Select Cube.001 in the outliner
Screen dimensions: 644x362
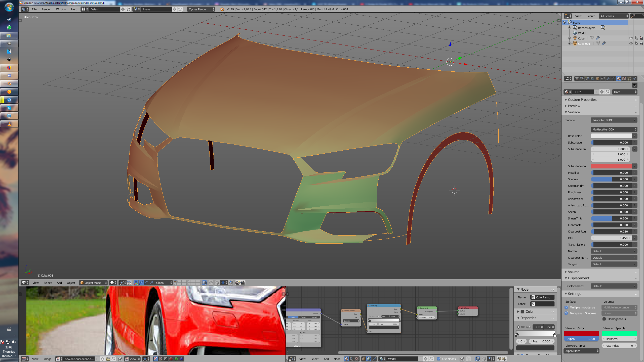tap(584, 44)
